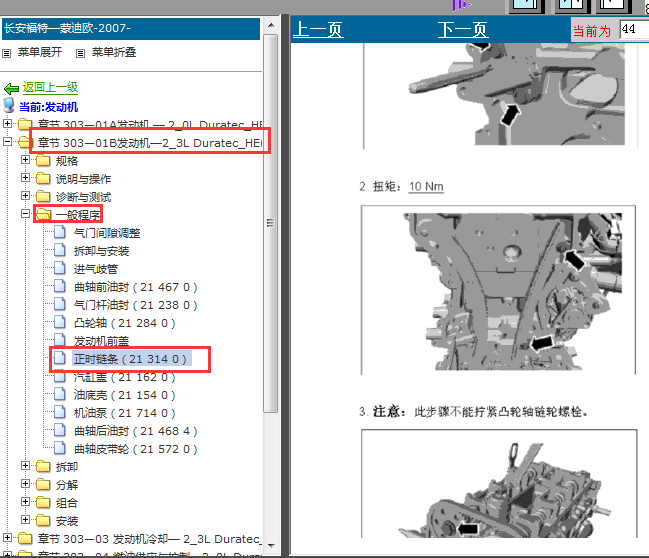Collapse the 一般程序 folder
Viewport: 649px width, 558px height.
[26, 214]
